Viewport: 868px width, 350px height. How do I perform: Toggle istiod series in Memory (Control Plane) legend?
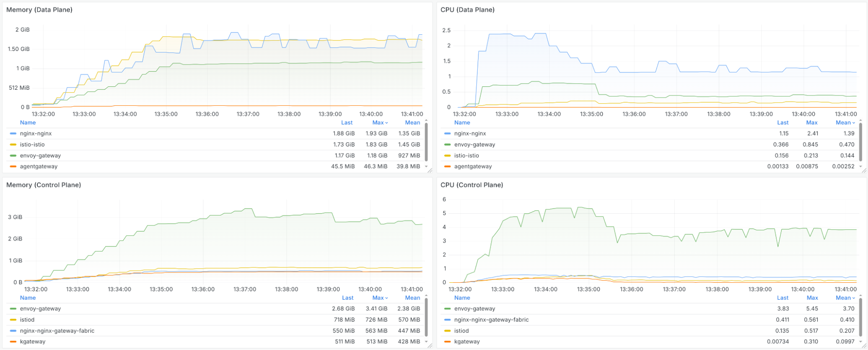(27, 320)
